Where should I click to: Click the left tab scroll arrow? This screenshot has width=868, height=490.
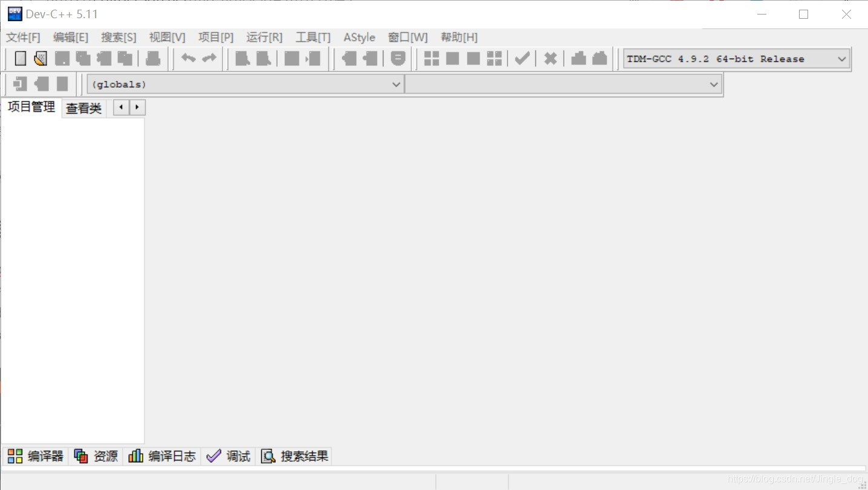coord(122,108)
